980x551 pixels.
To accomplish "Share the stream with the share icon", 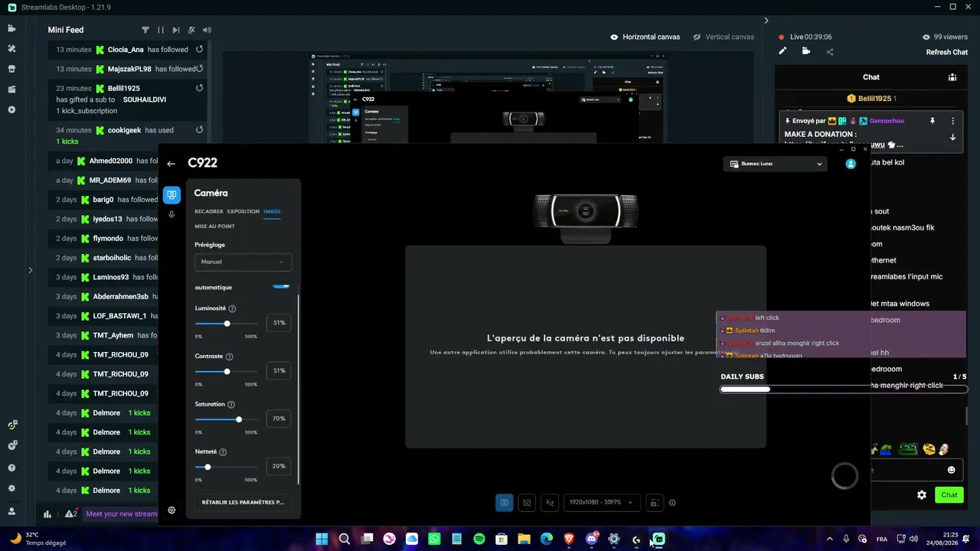I will [x=830, y=51].
